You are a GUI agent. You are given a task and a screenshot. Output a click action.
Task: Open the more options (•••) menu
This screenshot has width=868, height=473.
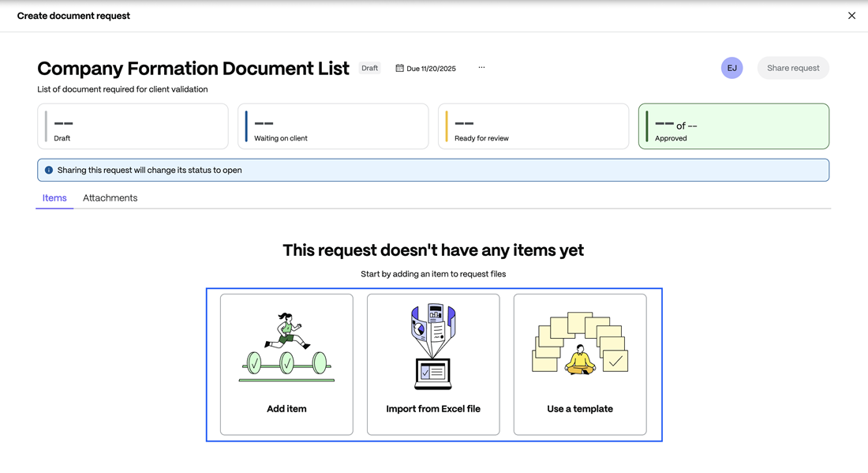pos(481,68)
